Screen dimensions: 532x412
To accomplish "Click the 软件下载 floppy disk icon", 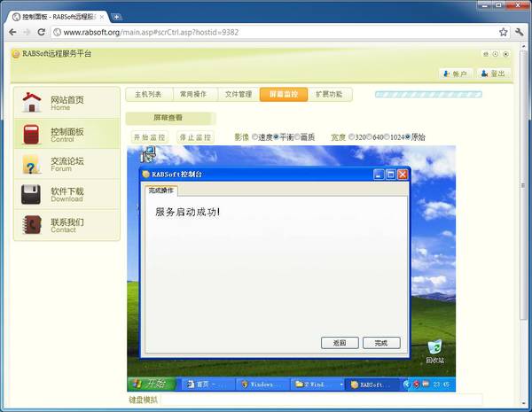I will (32, 195).
